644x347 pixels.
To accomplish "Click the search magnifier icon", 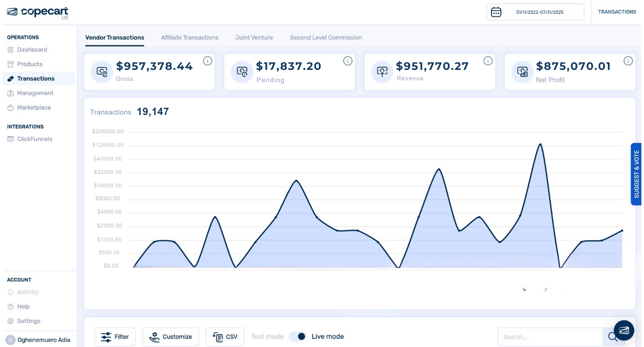I will tap(612, 337).
